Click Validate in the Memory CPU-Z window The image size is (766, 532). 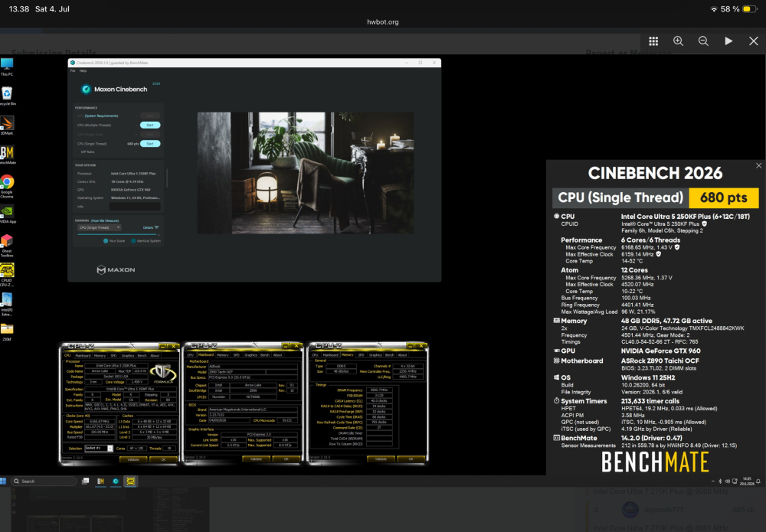[381, 459]
